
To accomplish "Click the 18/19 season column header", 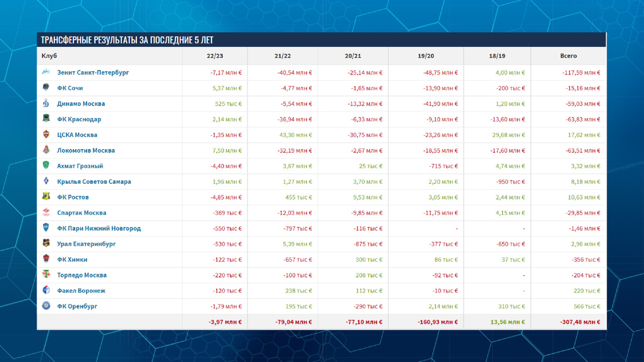I will pos(497,56).
